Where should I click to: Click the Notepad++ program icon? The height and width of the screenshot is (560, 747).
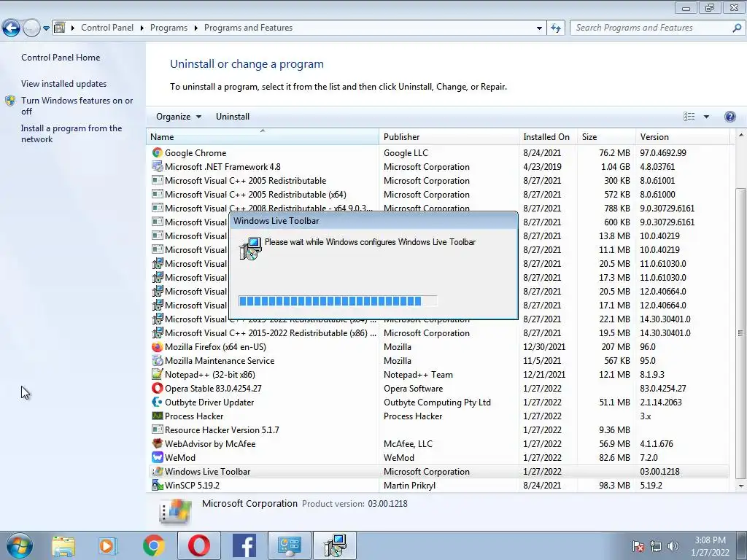pyautogui.click(x=158, y=374)
